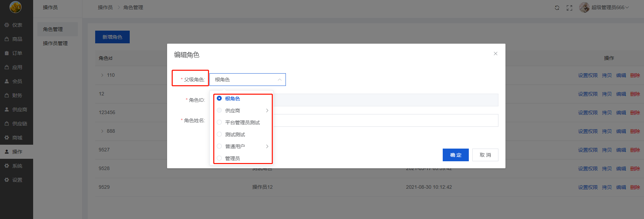644x219 pixels.
Task: Select the 平台管理员测试 radio option
Action: point(219,123)
